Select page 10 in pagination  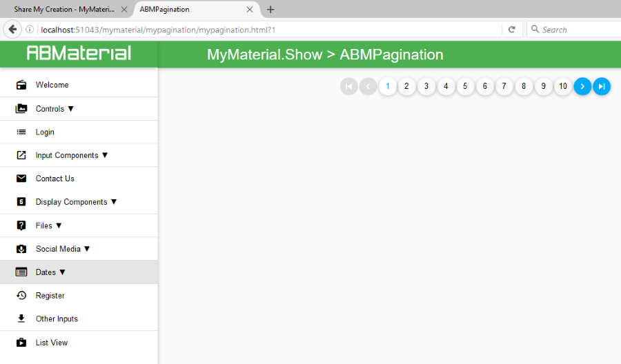[x=563, y=86]
